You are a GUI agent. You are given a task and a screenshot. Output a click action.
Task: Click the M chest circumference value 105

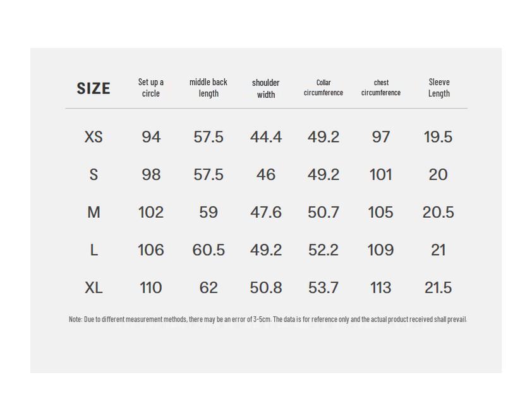click(x=381, y=213)
